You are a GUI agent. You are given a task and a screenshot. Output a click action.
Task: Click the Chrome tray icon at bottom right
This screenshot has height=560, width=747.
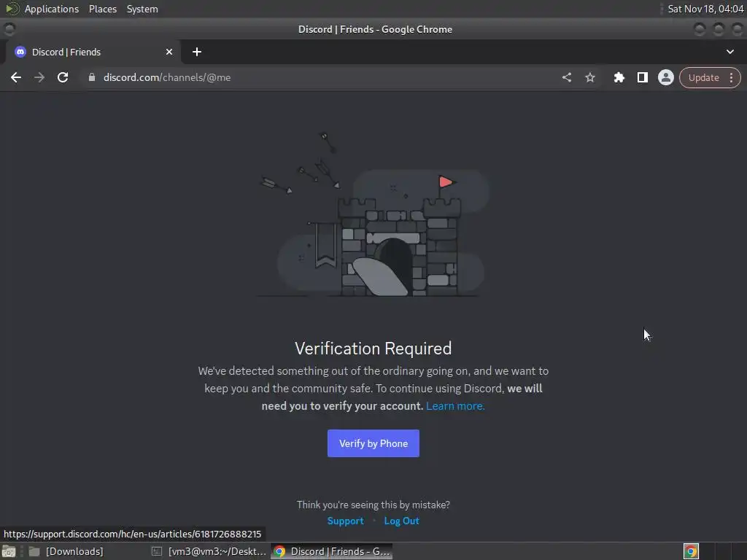pos(691,551)
